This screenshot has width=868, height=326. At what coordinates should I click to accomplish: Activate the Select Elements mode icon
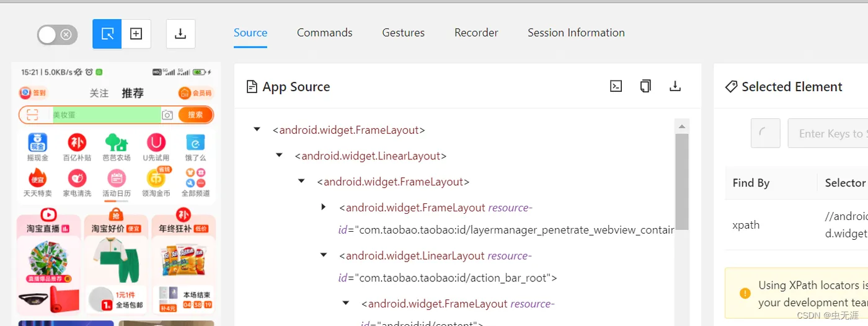click(107, 33)
